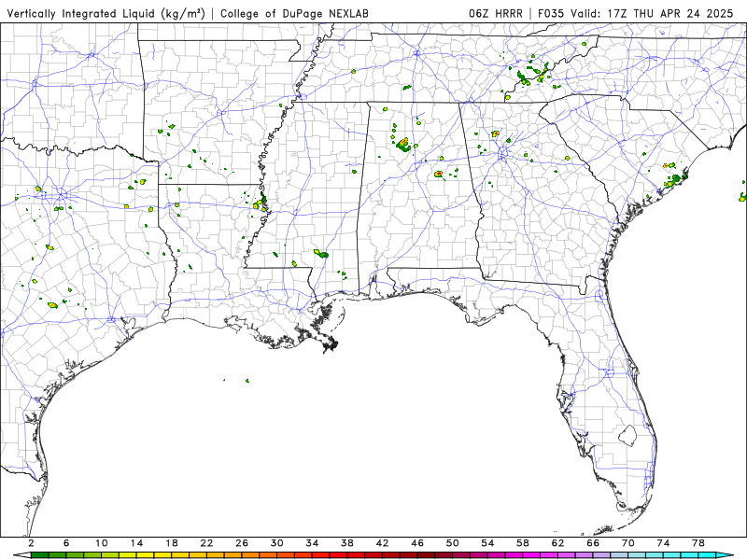
Task: Click the color scale label '2'
Action: click(x=31, y=543)
